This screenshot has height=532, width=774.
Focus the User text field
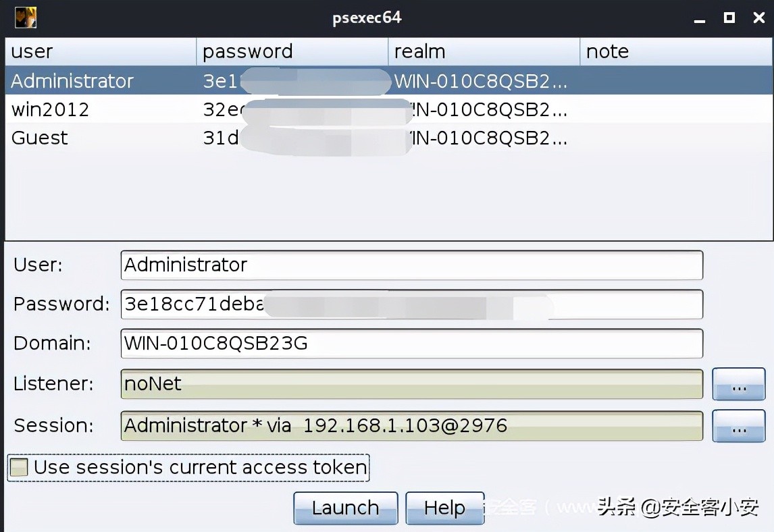tap(411, 265)
